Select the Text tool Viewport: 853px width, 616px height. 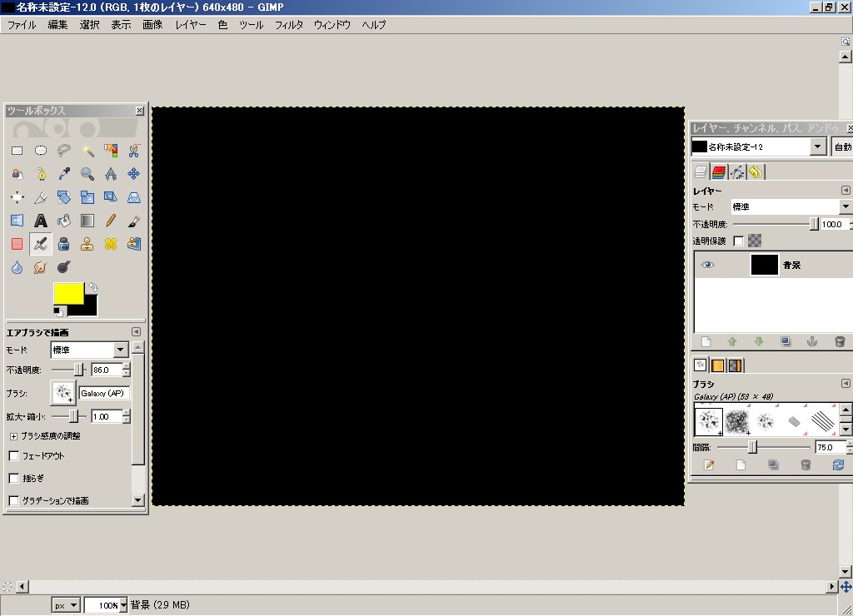tap(41, 221)
